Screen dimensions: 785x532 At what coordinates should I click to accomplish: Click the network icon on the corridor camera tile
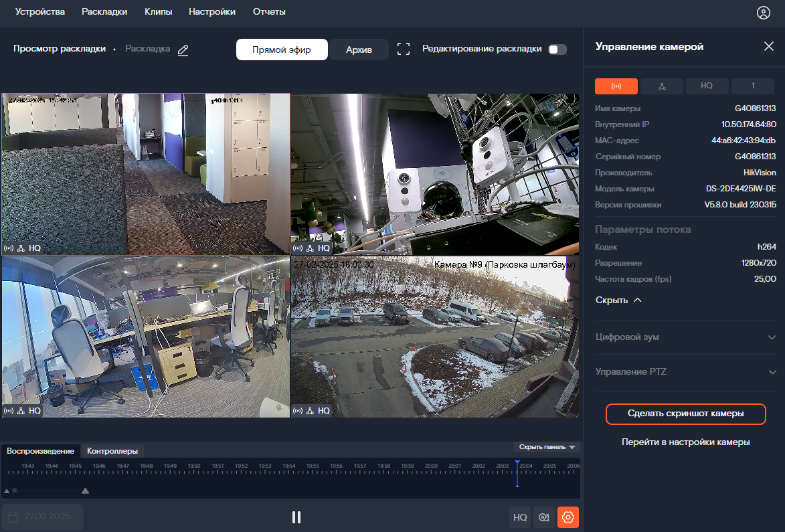click(21, 248)
